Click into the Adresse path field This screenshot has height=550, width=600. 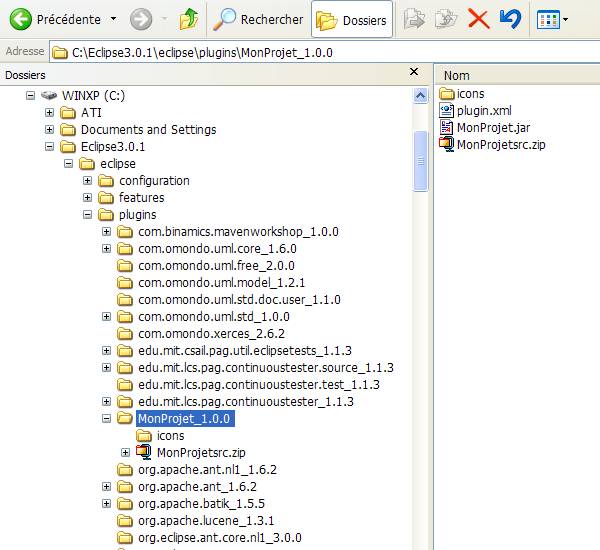click(324, 52)
